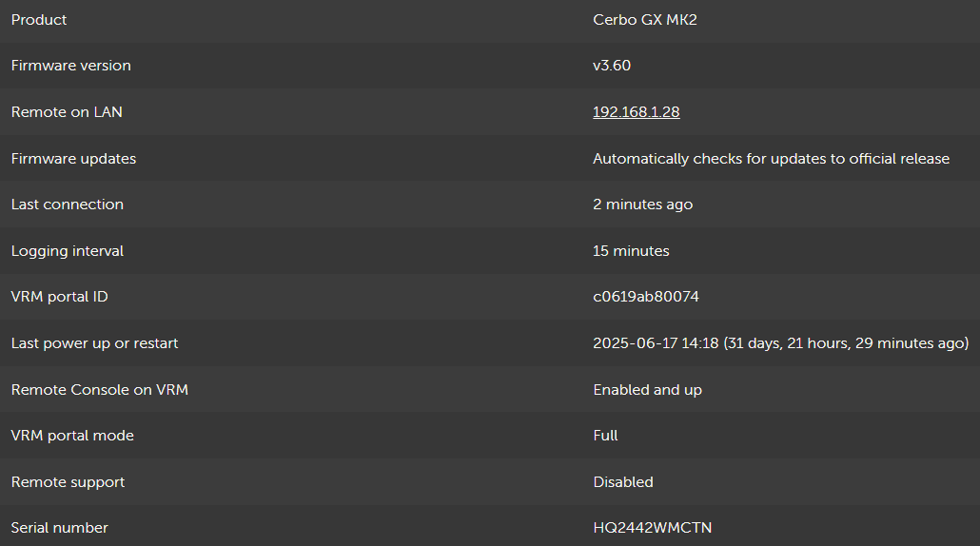Select the serial number HQ2442WMCTN
The image size is (980, 546).
pos(652,528)
